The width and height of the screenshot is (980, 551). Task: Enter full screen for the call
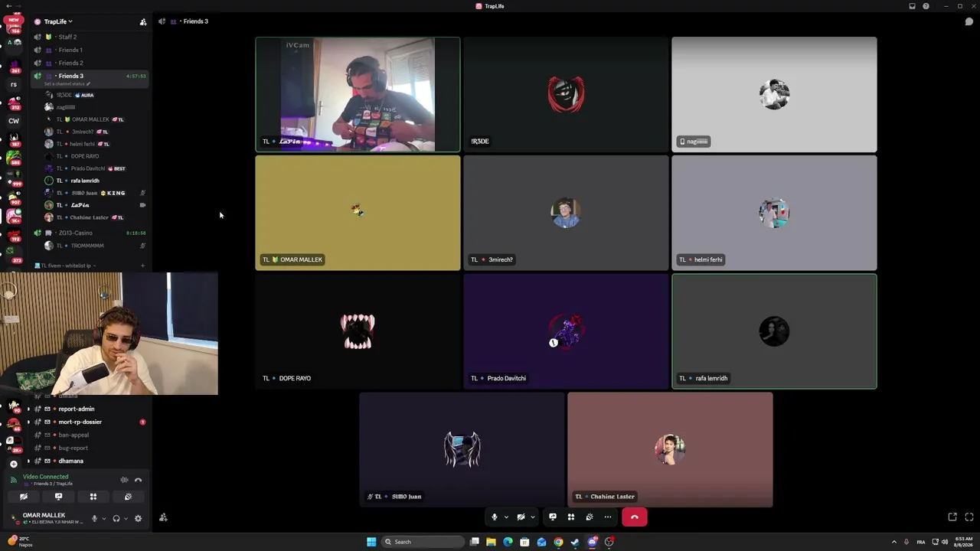coord(969,517)
